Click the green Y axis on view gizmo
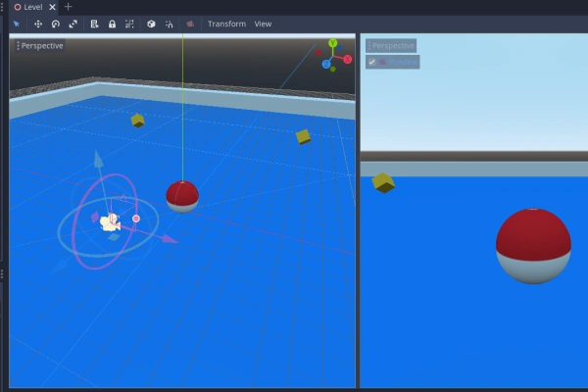 coord(332,43)
